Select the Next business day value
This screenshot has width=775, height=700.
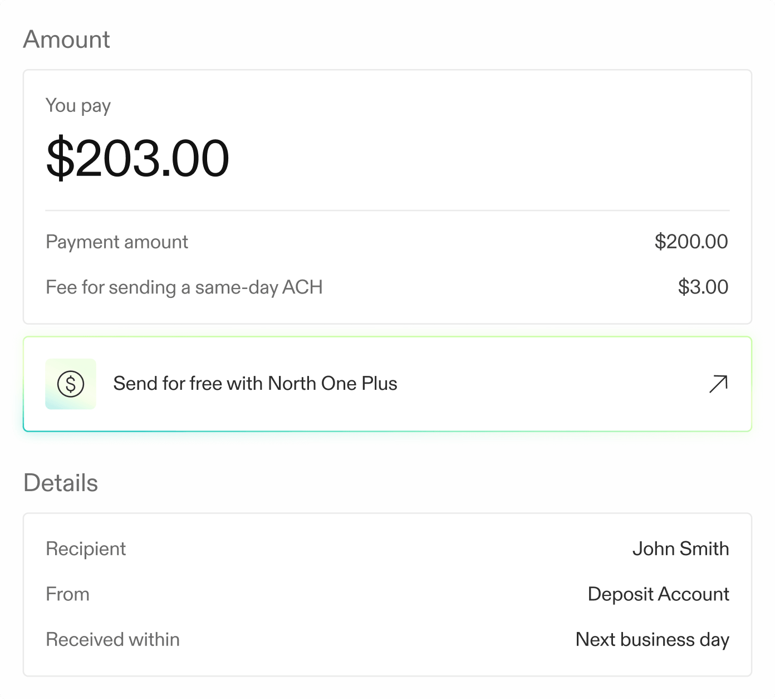[652, 640]
